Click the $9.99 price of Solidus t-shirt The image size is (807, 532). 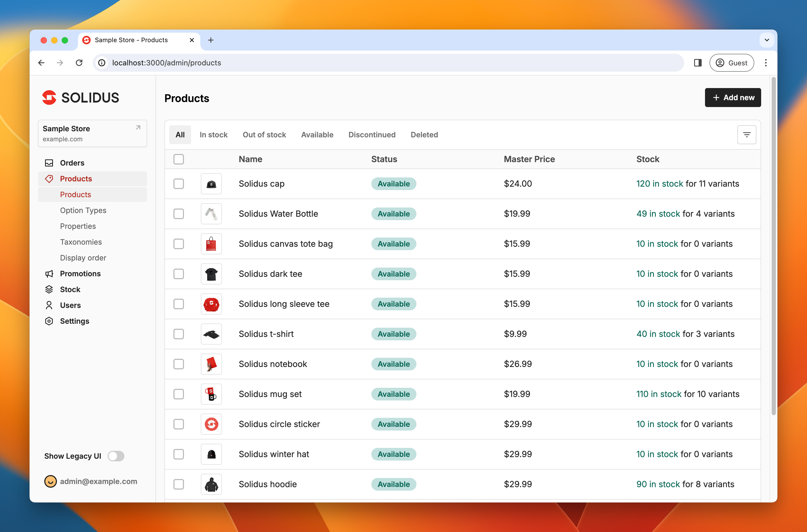(515, 334)
